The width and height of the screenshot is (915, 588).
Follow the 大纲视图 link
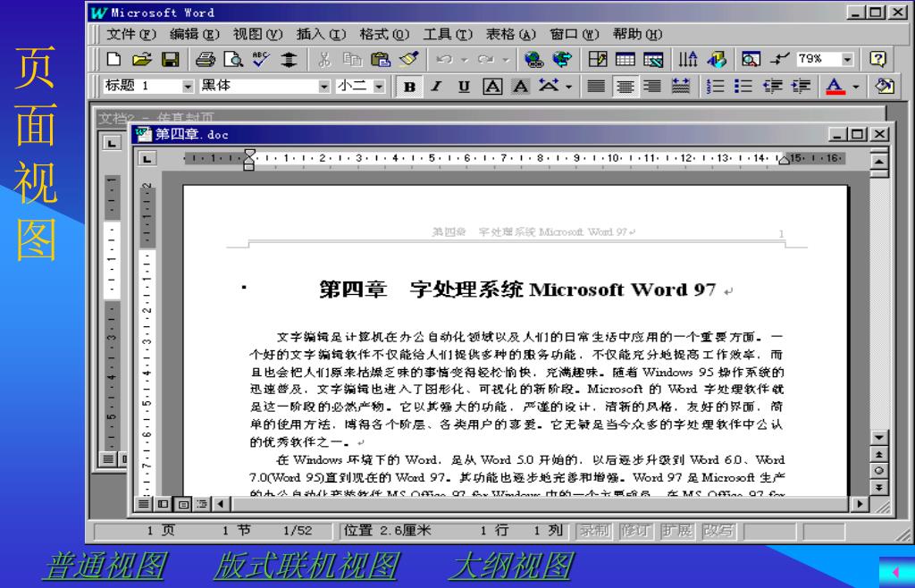pos(512,566)
